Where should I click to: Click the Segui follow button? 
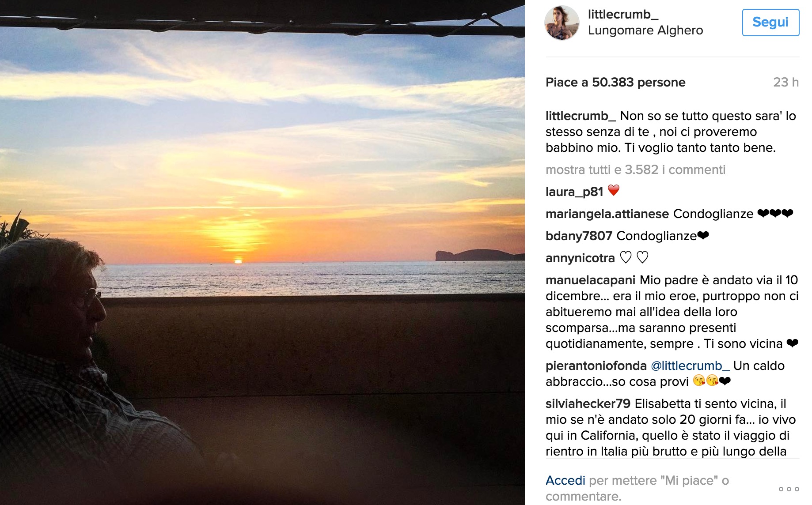(770, 22)
